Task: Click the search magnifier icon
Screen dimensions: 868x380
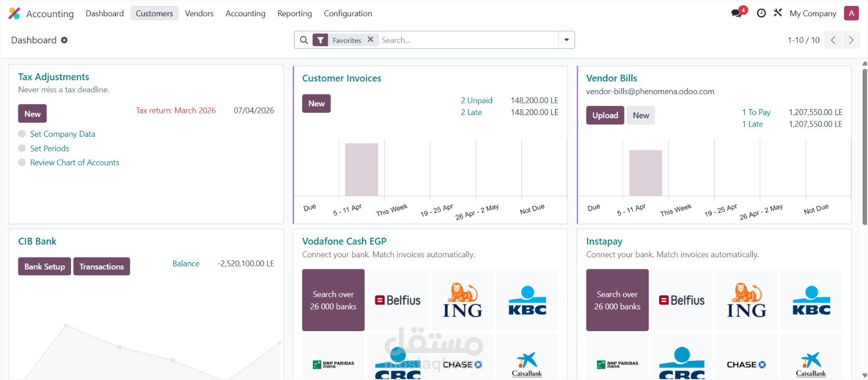Action: coord(304,40)
